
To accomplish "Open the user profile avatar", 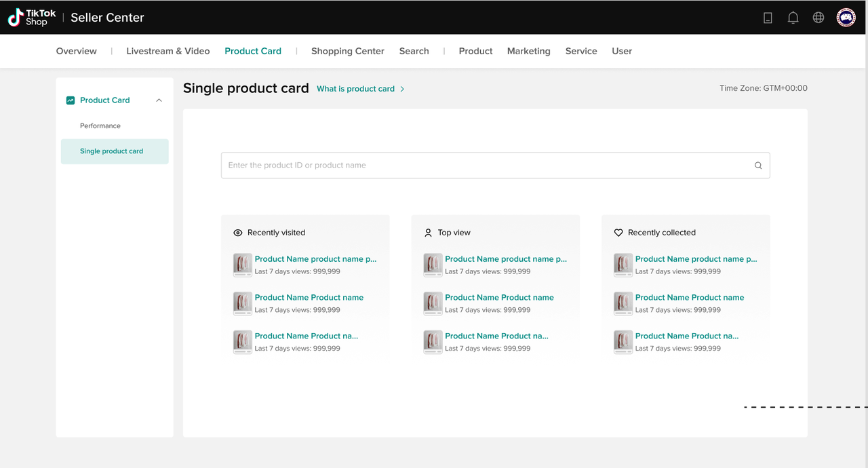I will 846,18.
